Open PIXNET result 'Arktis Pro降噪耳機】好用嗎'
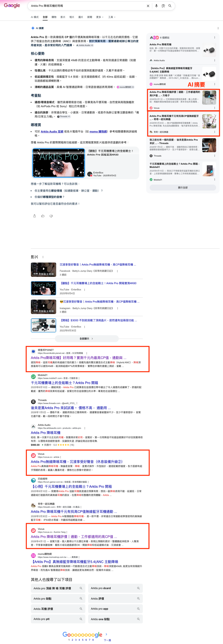This screenshot has width=223, height=644. (79, 358)
